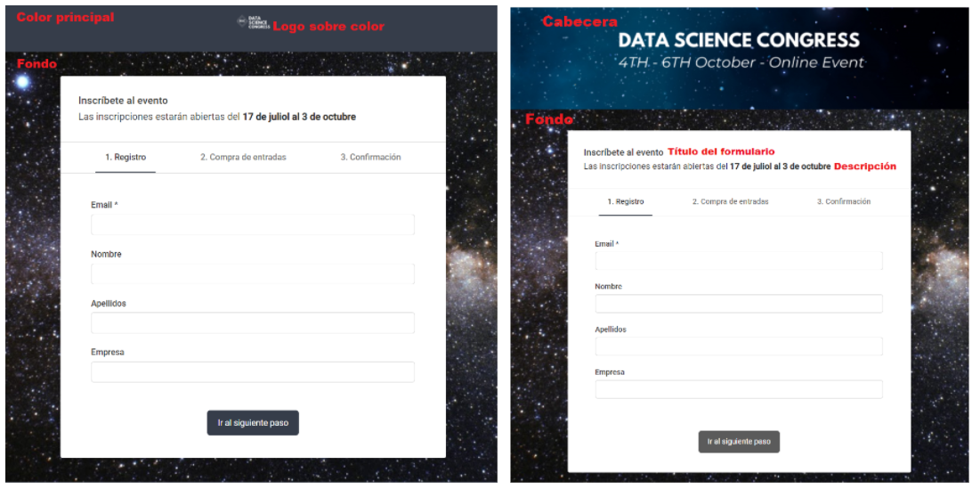
Task: Focus the Email field in left form
Action: coord(253,224)
